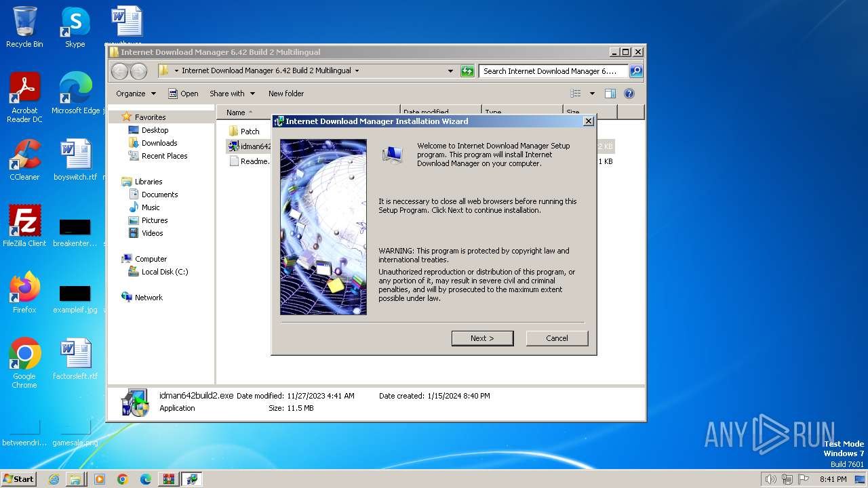The height and width of the screenshot is (488, 868).
Task: Click the volume tray icon
Action: pyautogui.click(x=770, y=479)
